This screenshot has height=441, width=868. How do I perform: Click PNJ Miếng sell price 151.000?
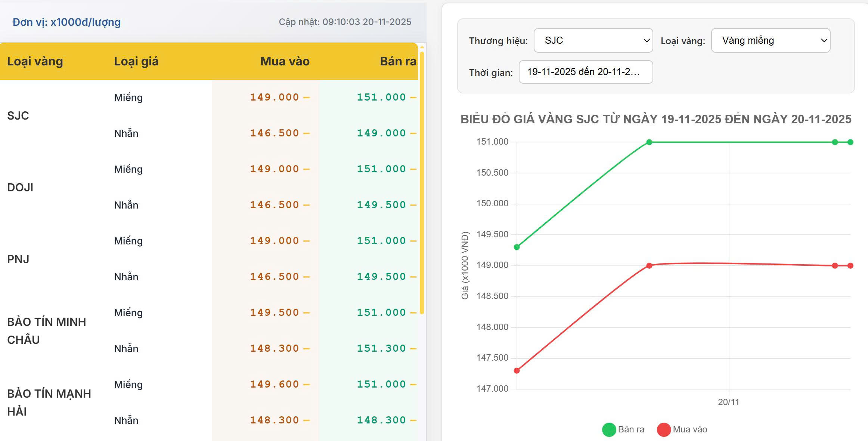[x=381, y=241]
